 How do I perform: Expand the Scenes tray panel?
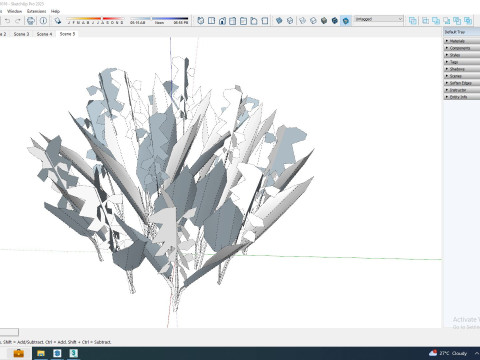[x=462, y=76]
